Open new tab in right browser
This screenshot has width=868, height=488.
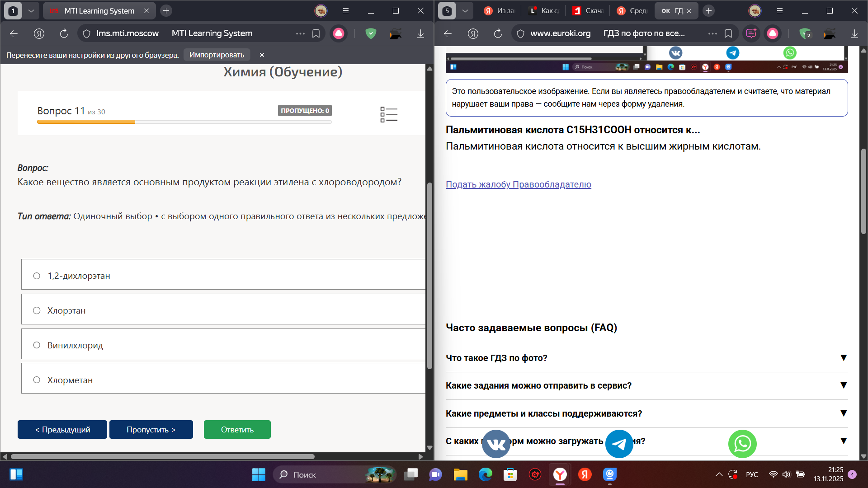click(x=708, y=11)
